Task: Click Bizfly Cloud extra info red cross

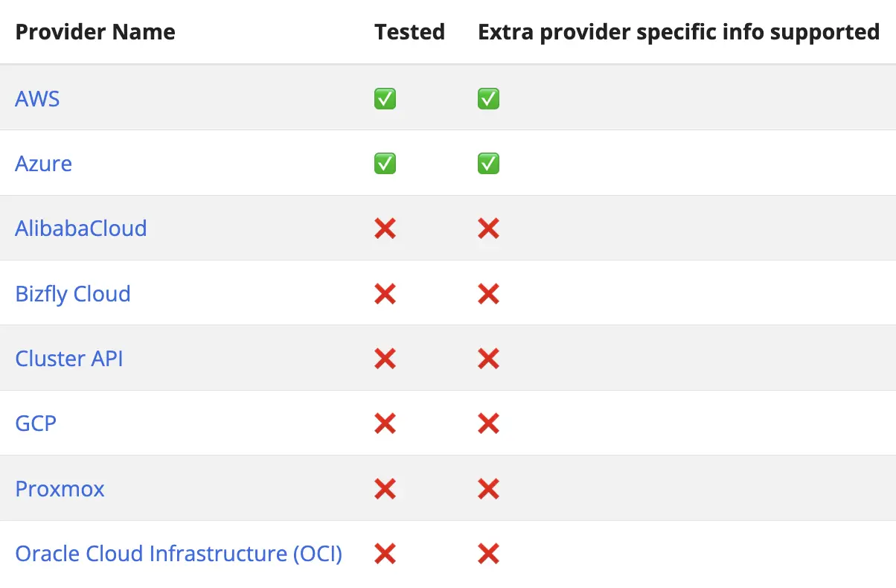Action: coord(488,293)
